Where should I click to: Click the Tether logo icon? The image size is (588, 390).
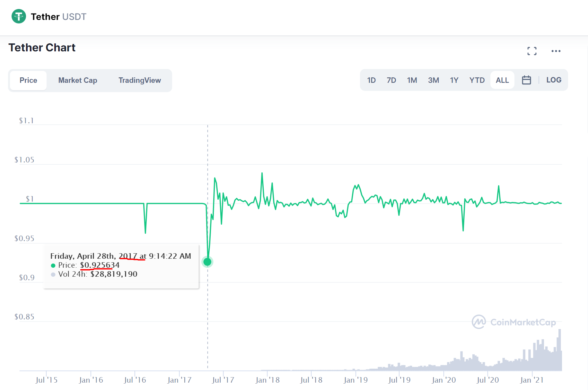pyautogui.click(x=19, y=16)
